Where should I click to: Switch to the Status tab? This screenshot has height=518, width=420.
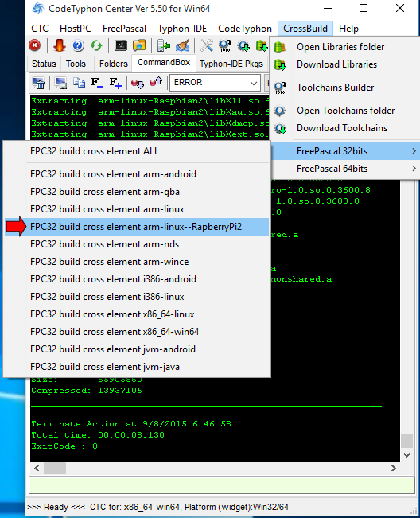(x=44, y=64)
